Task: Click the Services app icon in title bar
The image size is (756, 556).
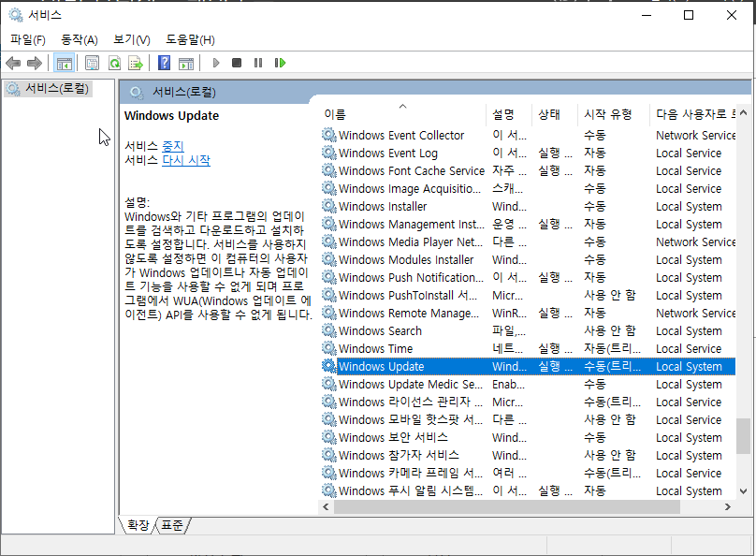Action: click(16, 15)
